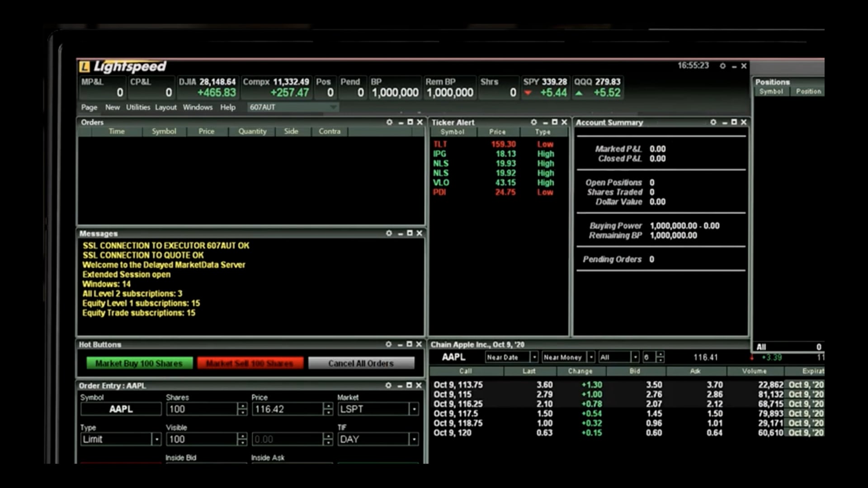Click the Positions Symbol column header
Image resolution: width=868 pixels, height=488 pixels.
pyautogui.click(x=771, y=91)
